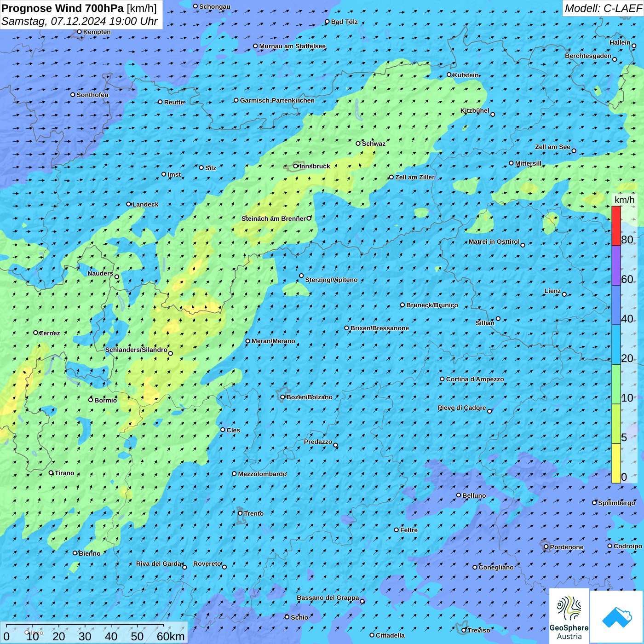The image size is (644, 644).
Task: Click the Cittadella city label
Action: 390,635
